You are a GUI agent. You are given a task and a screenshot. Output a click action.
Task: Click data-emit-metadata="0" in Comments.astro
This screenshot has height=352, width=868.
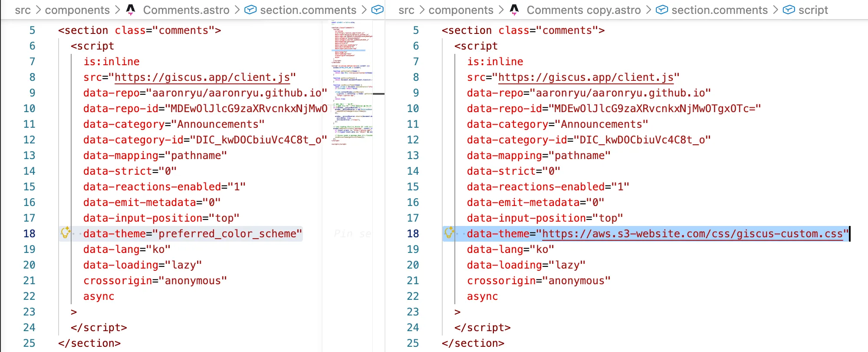[x=152, y=203]
